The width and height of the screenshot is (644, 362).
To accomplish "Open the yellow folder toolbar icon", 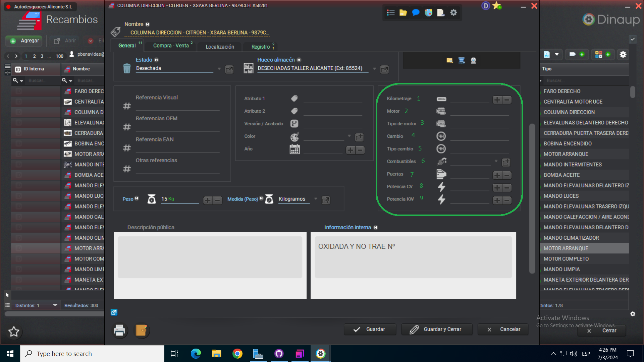I will click(x=403, y=13).
